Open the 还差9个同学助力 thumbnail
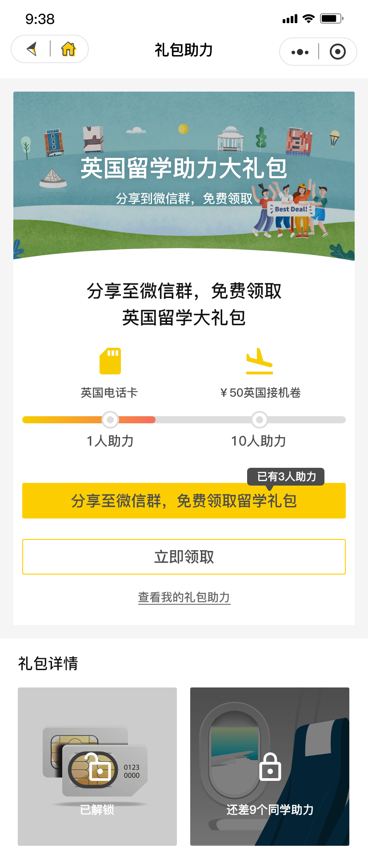This screenshot has height=868, width=368. pos(270,767)
